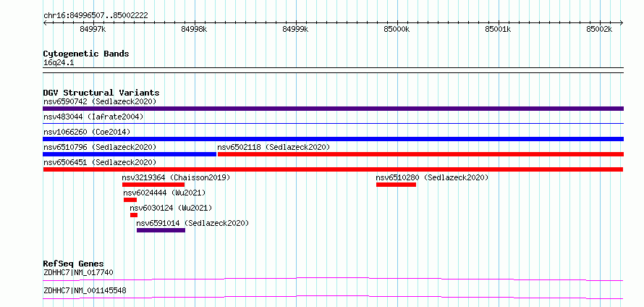
Task: Open the nsv3219364 (Chaisson2019) label
Action: [177, 177]
